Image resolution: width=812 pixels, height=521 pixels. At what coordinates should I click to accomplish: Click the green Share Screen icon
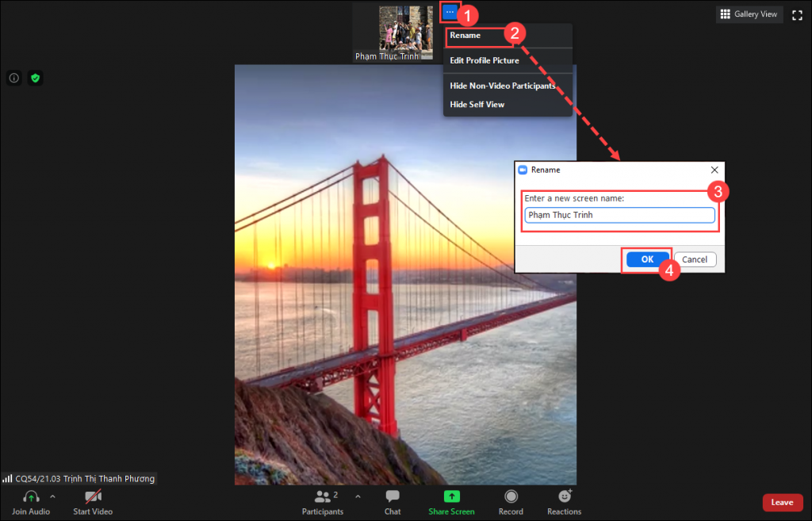pos(451,496)
